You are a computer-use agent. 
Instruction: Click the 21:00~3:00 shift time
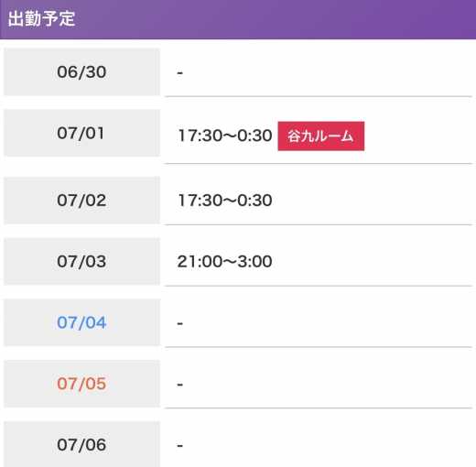[225, 262]
